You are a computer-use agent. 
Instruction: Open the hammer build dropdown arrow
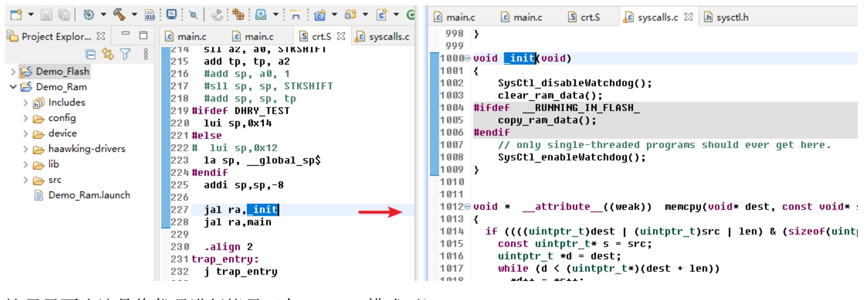click(x=134, y=15)
